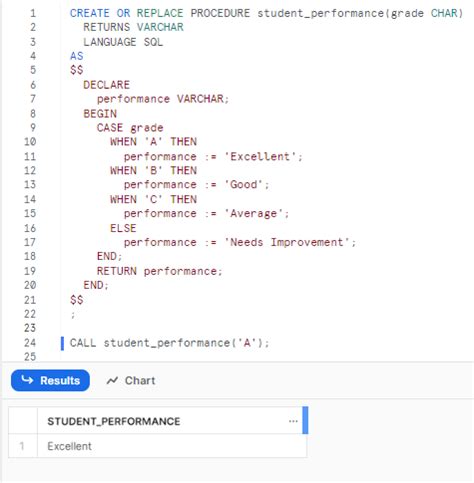The width and height of the screenshot is (474, 483).
Task: Click the CREATE OR REPLACE PROCEDURE line
Action: pyautogui.click(x=266, y=13)
